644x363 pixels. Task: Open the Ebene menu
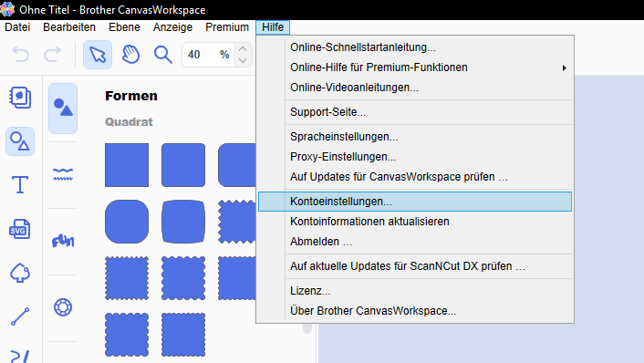point(124,27)
